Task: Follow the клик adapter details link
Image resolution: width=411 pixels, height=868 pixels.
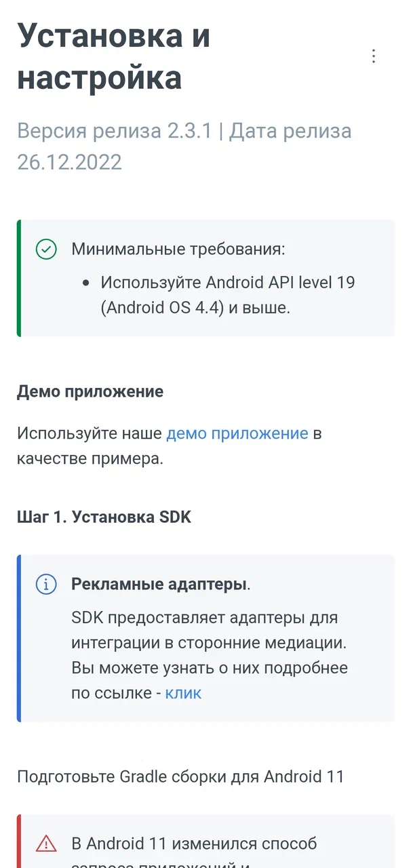Action: (183, 692)
